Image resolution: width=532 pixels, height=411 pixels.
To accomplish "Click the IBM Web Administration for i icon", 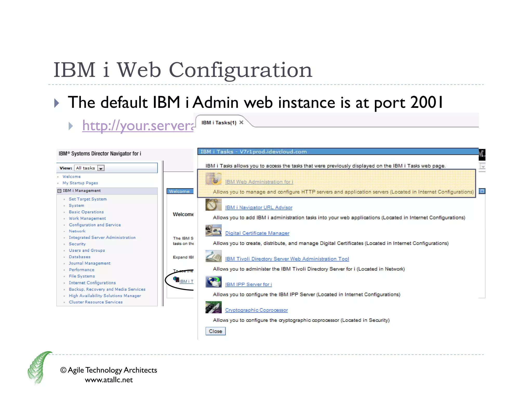I will [x=213, y=179].
